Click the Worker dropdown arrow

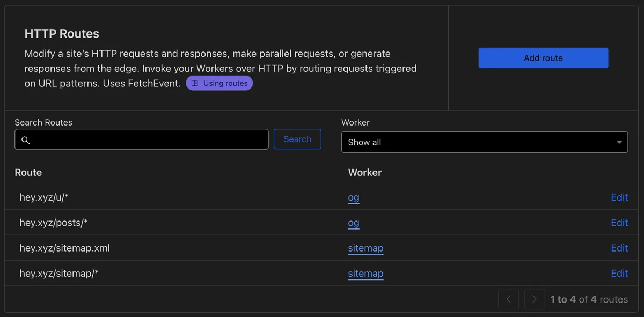pos(619,142)
